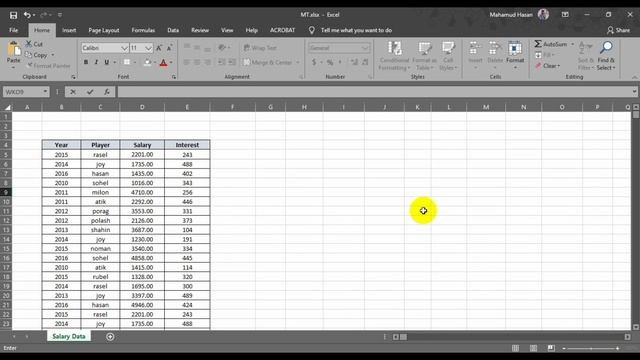640x360 pixels.
Task: Click AutoSum
Action: point(551,44)
